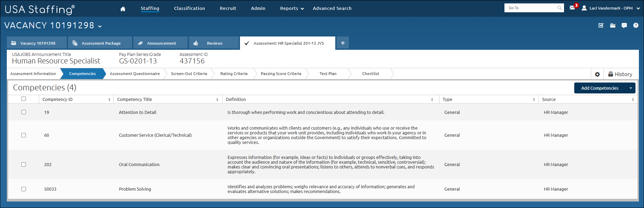Toggle the select-all checkbox in the table header

click(x=23, y=99)
